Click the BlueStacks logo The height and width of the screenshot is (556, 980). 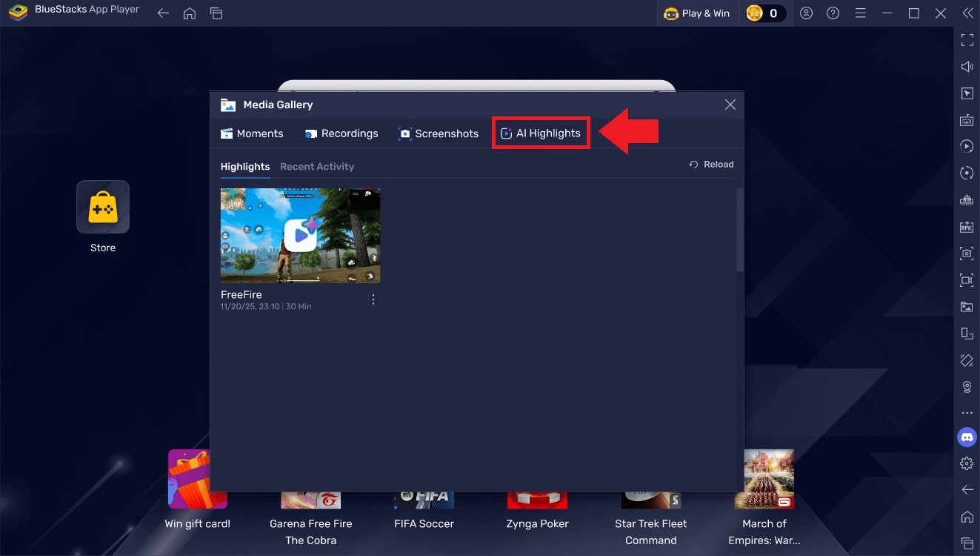coord(18,13)
